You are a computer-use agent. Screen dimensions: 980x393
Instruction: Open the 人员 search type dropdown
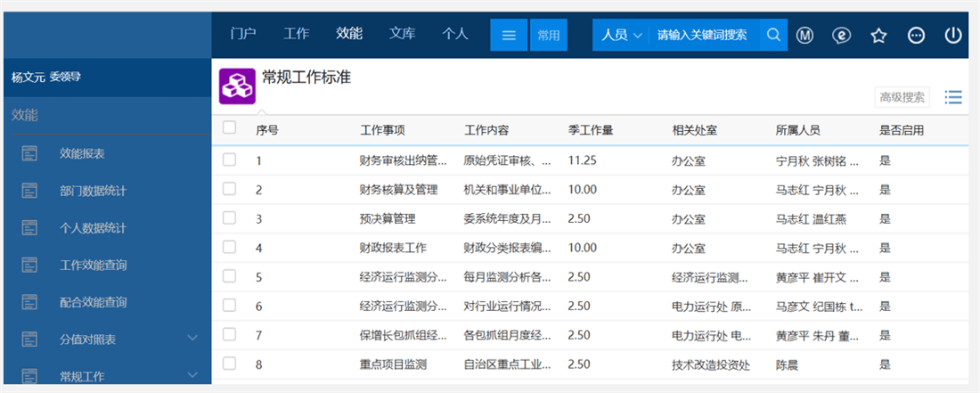click(x=621, y=36)
